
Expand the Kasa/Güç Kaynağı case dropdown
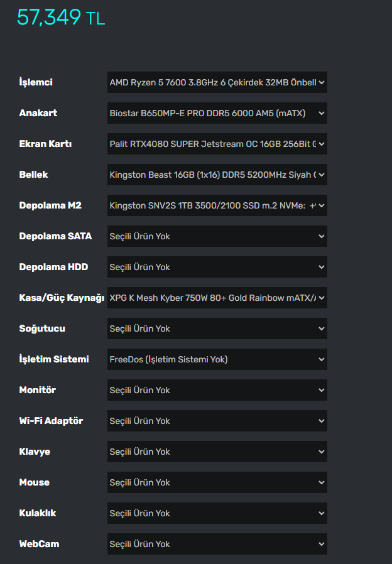(x=217, y=298)
